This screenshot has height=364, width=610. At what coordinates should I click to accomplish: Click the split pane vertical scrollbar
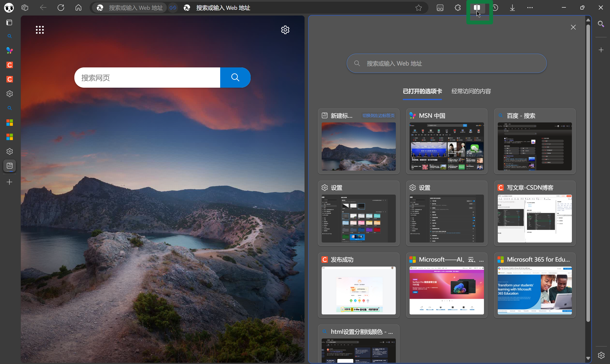click(588, 172)
